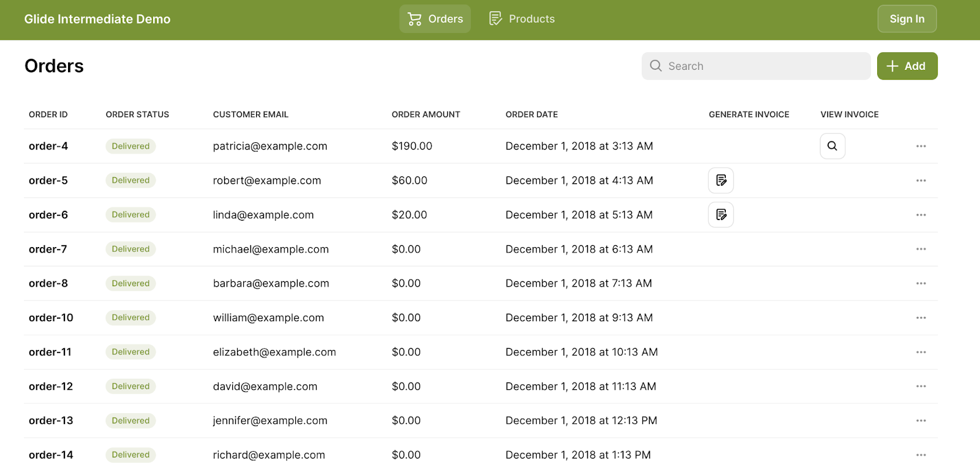Select order-8 ID cell
980x472 pixels.
click(48, 283)
